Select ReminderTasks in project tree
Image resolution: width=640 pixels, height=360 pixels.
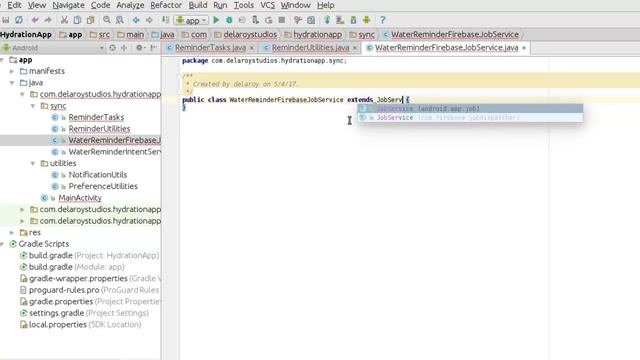96,117
